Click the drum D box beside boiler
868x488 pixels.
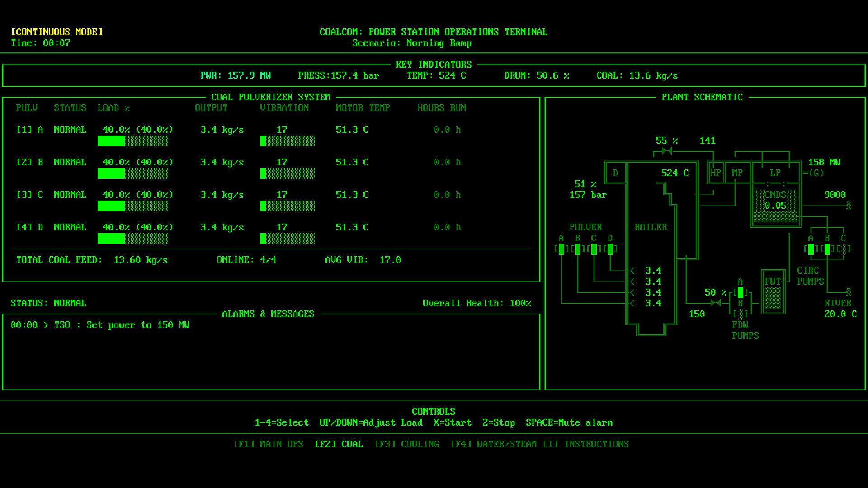click(615, 173)
